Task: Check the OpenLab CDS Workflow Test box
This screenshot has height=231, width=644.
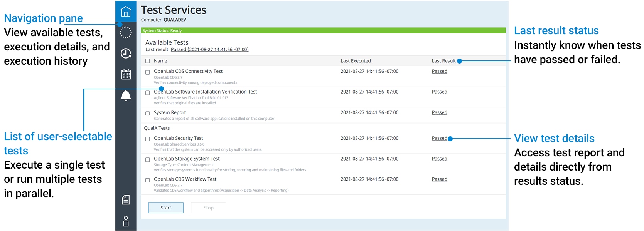Action: coord(147,180)
